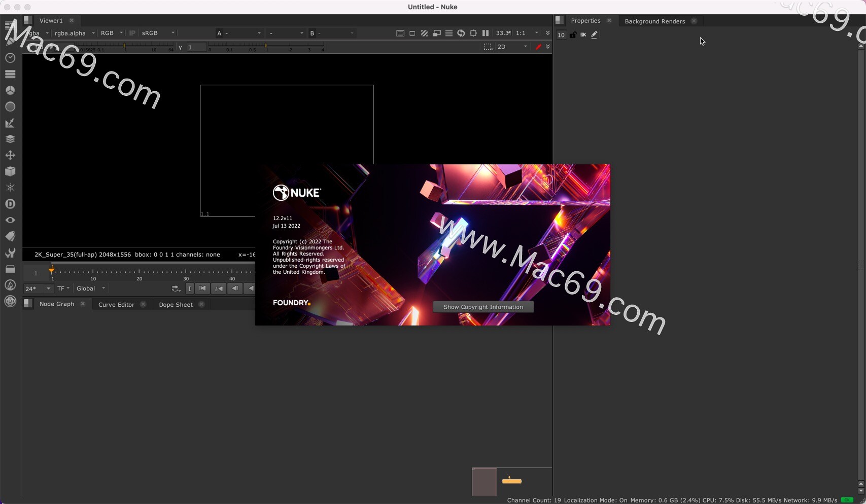Viewport: 866px width, 504px height.
Task: Open the ToolSets wrench icon
Action: coord(10,253)
